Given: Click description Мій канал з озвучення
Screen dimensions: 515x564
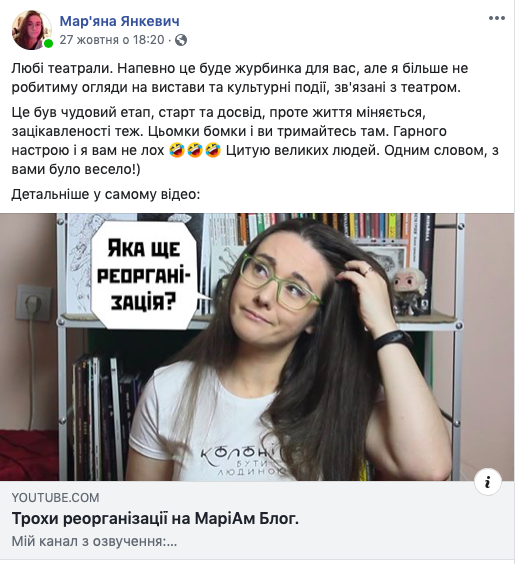Looking at the screenshot, I should coord(94,541).
